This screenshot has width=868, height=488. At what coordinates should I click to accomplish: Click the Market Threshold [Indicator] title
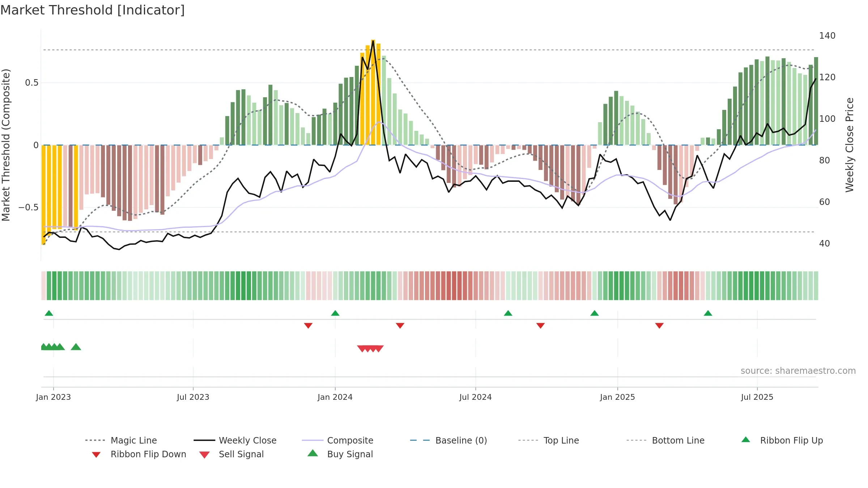(93, 10)
